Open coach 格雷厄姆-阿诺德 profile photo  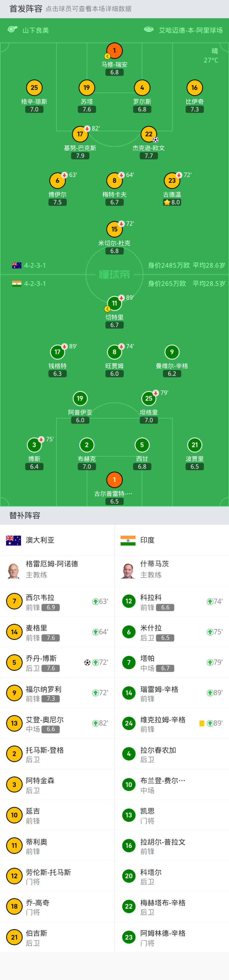14,570
